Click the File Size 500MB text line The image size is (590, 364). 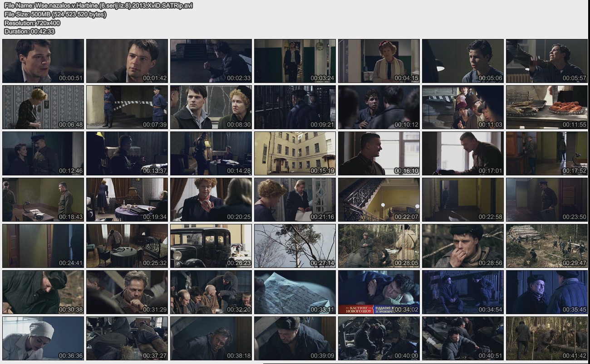pos(55,14)
